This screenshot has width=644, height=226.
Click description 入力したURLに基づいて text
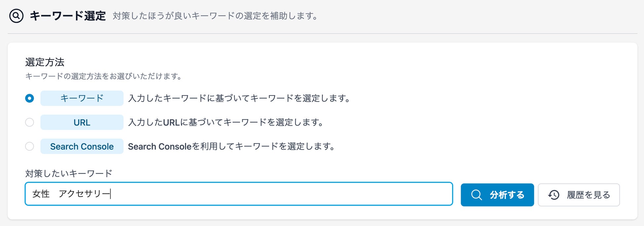[226, 122]
